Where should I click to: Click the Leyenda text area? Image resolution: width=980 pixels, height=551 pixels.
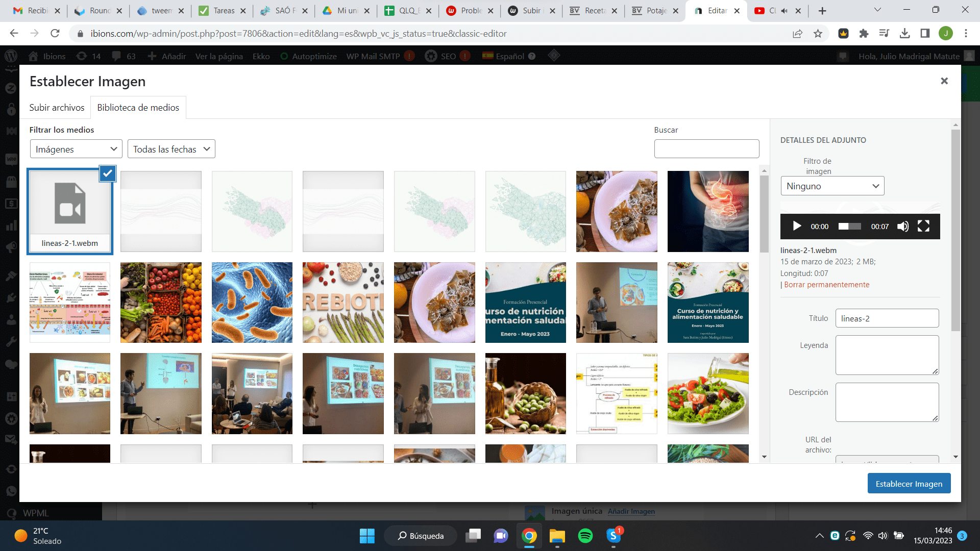click(887, 355)
